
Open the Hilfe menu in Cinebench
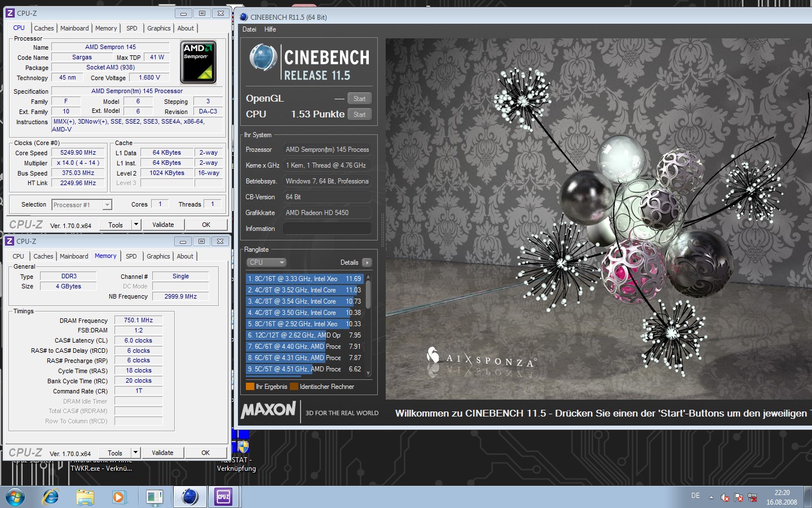click(x=270, y=29)
